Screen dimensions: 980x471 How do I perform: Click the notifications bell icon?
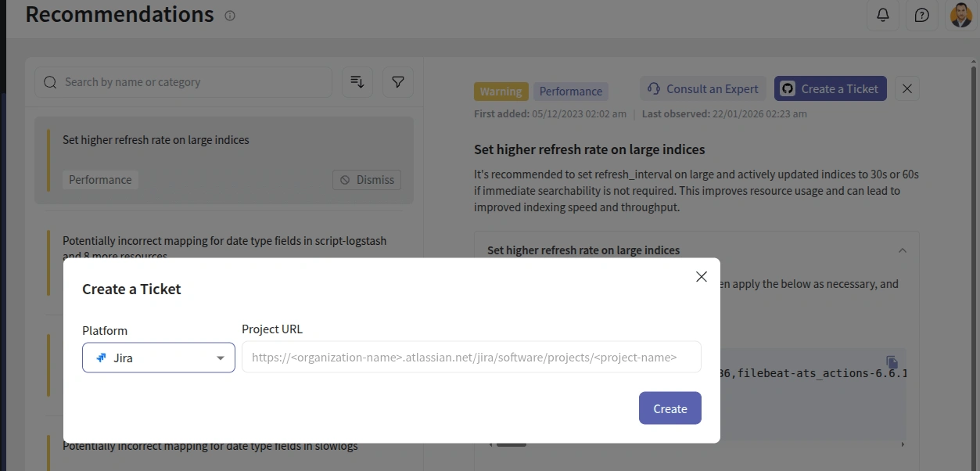[883, 15]
